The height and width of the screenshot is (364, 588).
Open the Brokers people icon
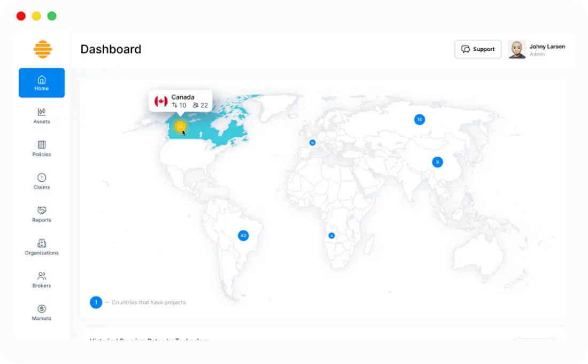42,276
